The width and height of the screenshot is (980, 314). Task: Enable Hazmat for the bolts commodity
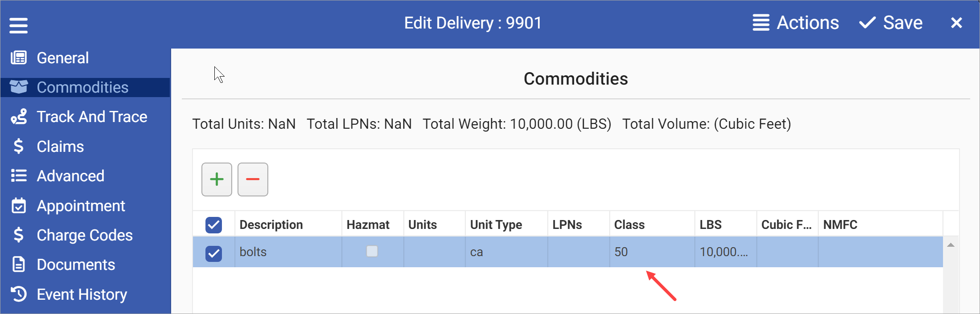[373, 252]
